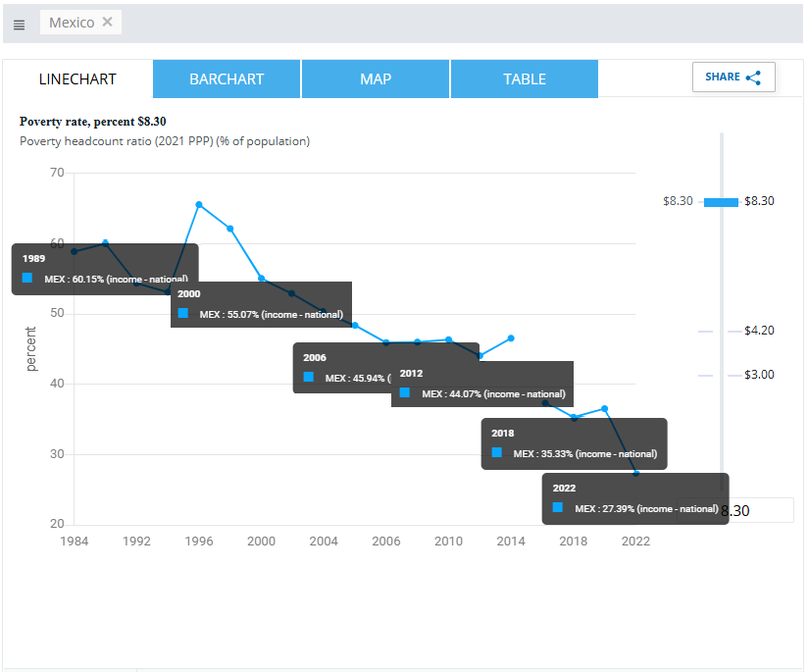This screenshot has width=809, height=672.
Task: Click the 1998 data point on line
Action: (230, 229)
